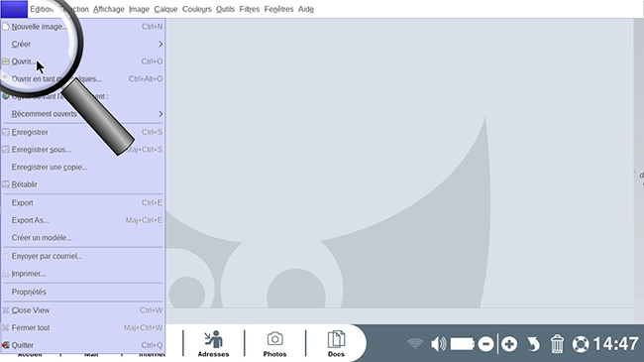This screenshot has width=644, height=362.
Task: Click the minus zoom-out icon
Action: point(485,344)
